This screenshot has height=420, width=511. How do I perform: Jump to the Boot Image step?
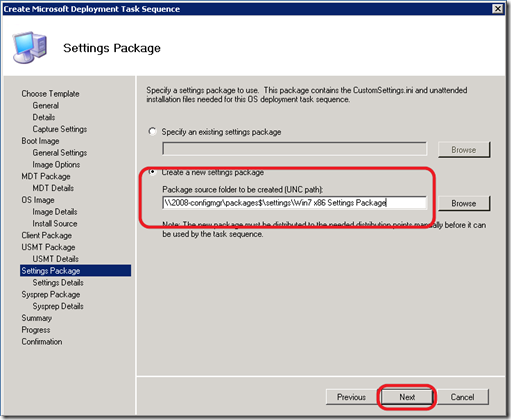pyautogui.click(x=40, y=141)
